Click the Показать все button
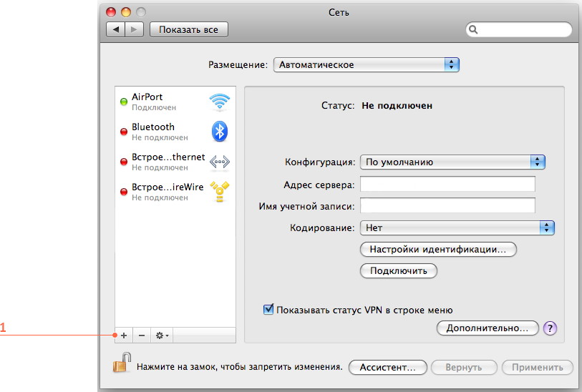582x392 pixels. 188,29
